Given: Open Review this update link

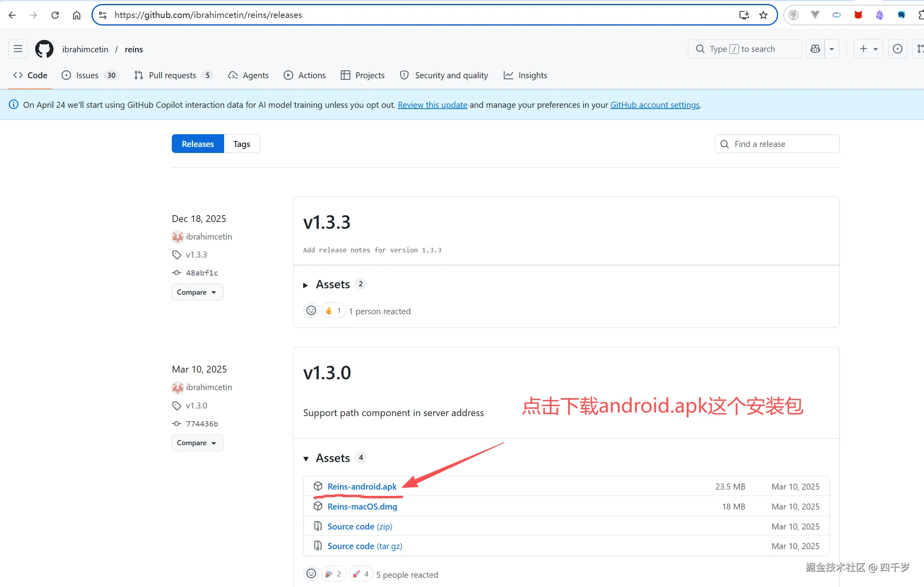Looking at the screenshot, I should click(x=432, y=105).
